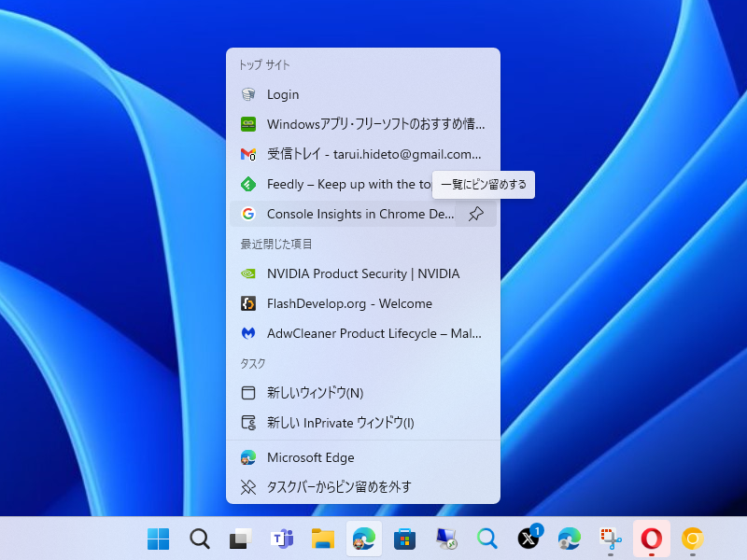Click the Login database favicon
This screenshot has width=747, height=560.
248,94
